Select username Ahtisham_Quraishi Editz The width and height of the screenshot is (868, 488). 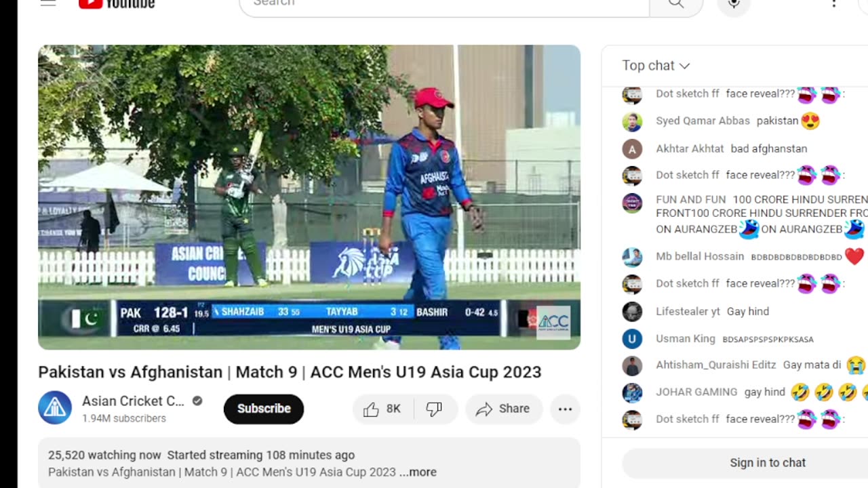(715, 365)
